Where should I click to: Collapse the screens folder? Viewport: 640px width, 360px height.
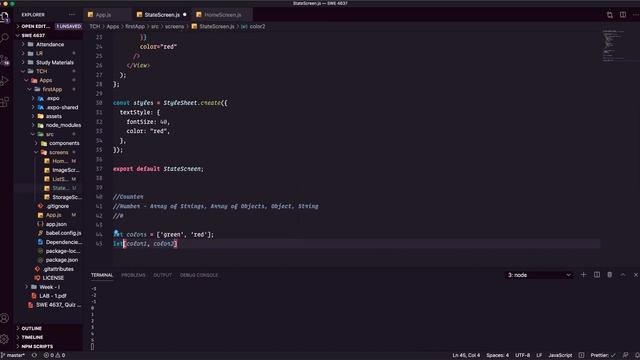click(49, 152)
